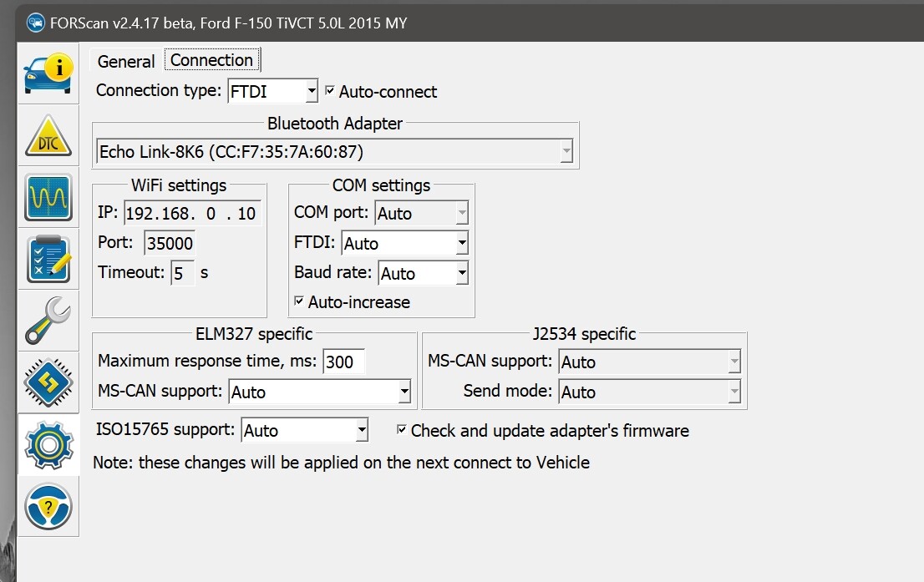Toggle the Auto-connect checkbox
The image size is (924, 582).
[x=330, y=91]
